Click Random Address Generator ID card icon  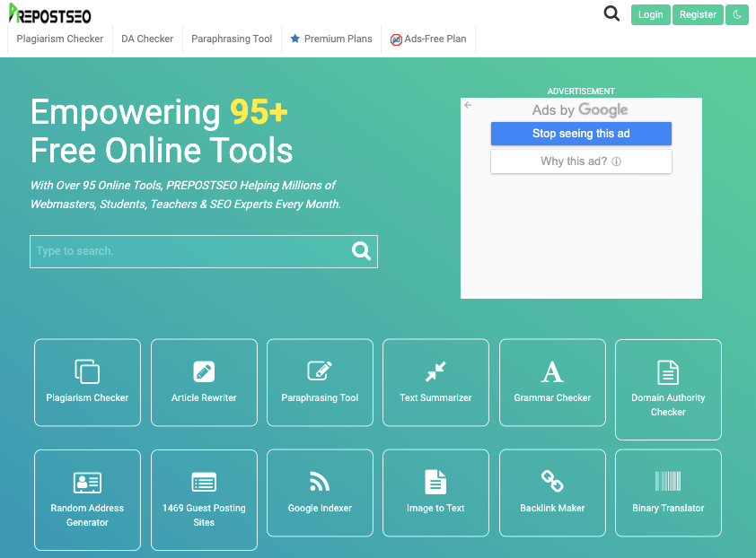87,483
